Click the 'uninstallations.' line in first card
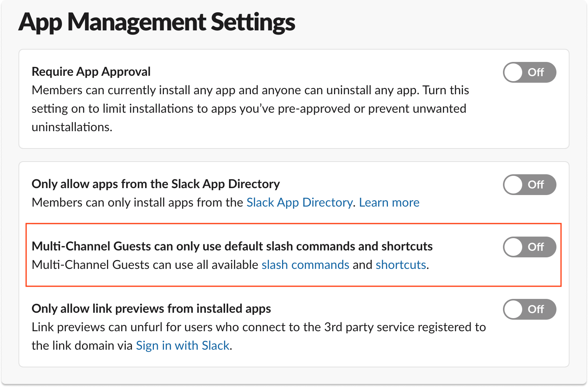The height and width of the screenshot is (387, 588). coord(72,127)
